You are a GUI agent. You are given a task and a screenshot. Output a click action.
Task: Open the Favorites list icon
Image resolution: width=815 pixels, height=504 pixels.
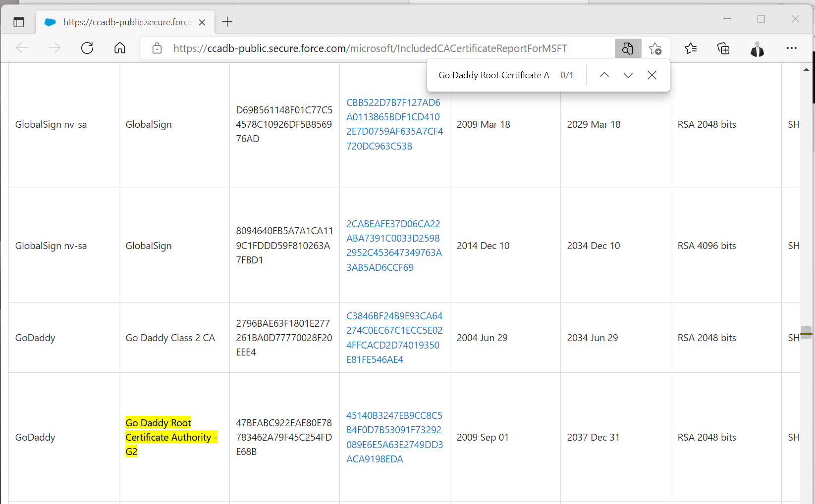point(690,49)
